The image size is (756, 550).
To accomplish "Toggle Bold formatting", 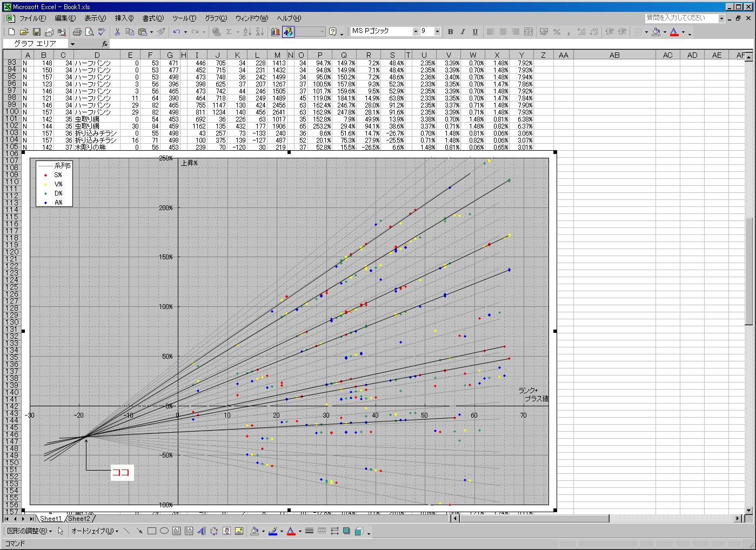I will [450, 32].
